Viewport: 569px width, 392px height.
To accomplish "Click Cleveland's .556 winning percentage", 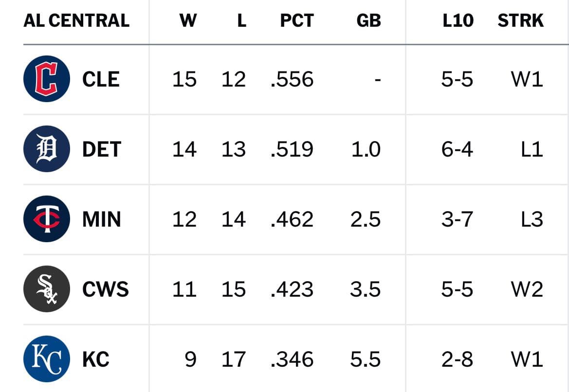I will [292, 79].
